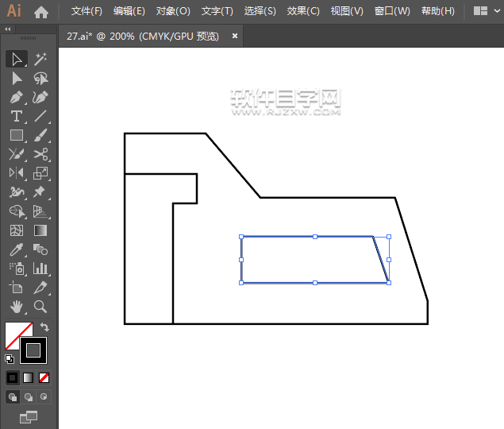Activate the Zoom magnifier tool
This screenshot has width=504, height=429.
click(40, 307)
